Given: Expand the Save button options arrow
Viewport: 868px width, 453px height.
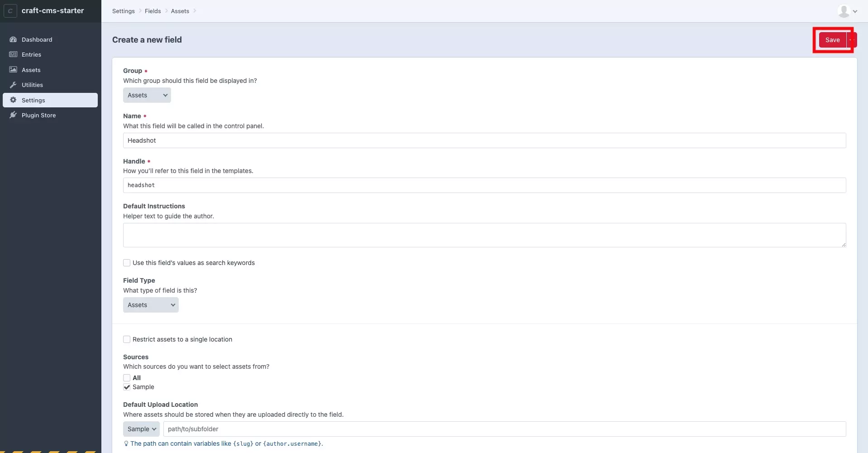Looking at the screenshot, I should (851, 40).
